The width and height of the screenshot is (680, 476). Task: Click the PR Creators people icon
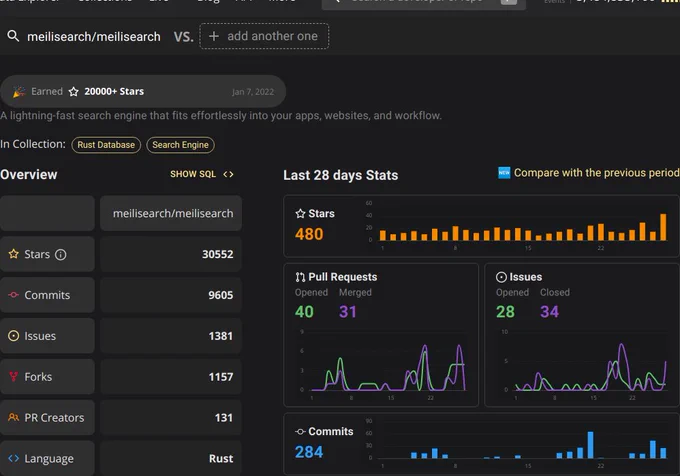[13, 417]
